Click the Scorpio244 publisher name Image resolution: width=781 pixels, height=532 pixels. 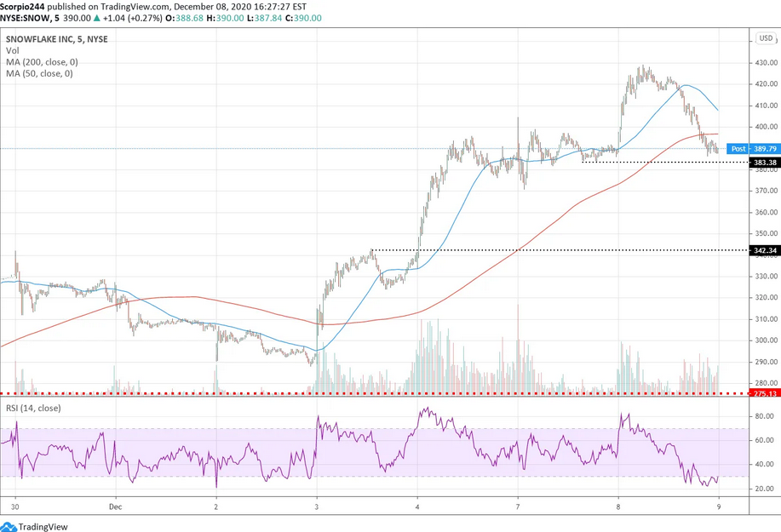point(22,7)
